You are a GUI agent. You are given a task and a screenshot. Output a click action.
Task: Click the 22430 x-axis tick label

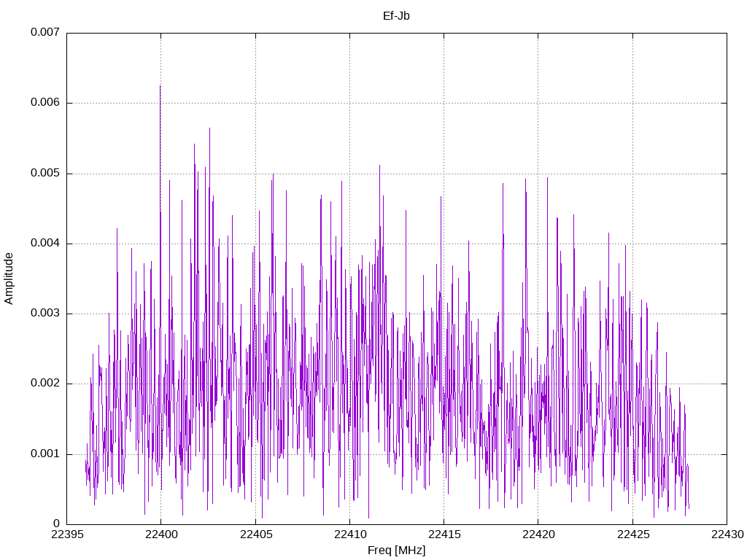pos(727,534)
